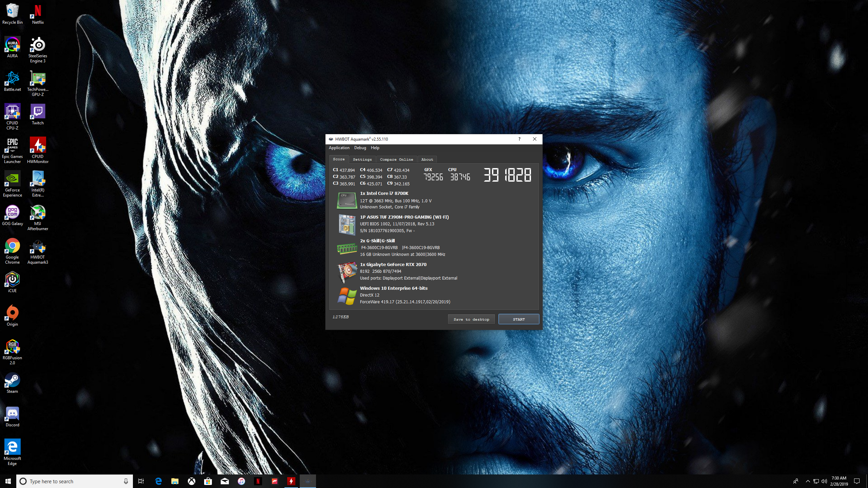This screenshot has height=488, width=868.
Task: Click the motherboard icon in Aquamark
Action: (x=347, y=224)
